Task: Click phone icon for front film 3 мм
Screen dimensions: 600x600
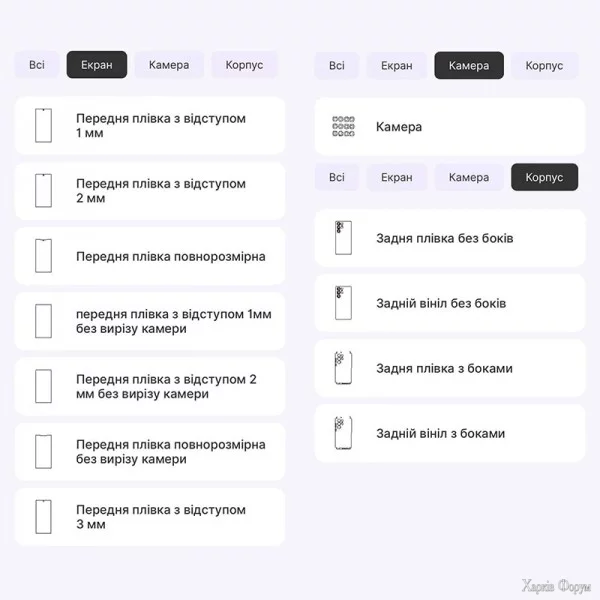Action: [x=43, y=517]
